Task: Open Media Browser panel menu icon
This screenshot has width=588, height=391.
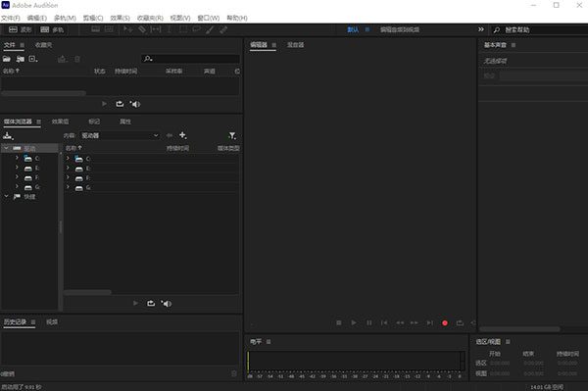Action: click(38, 122)
